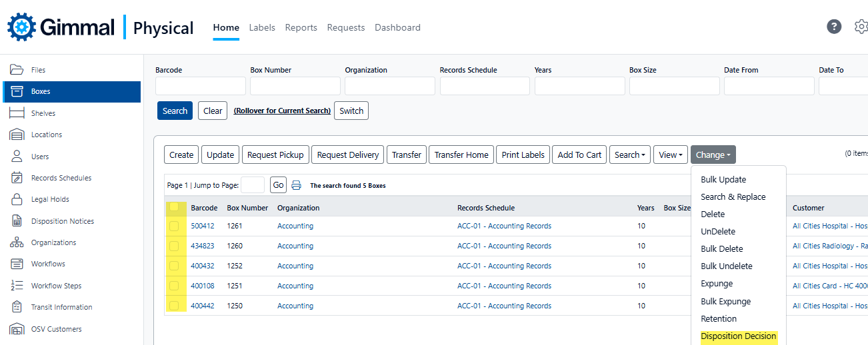Expand the Search dropdown in toolbar
868x345 pixels.
629,155
